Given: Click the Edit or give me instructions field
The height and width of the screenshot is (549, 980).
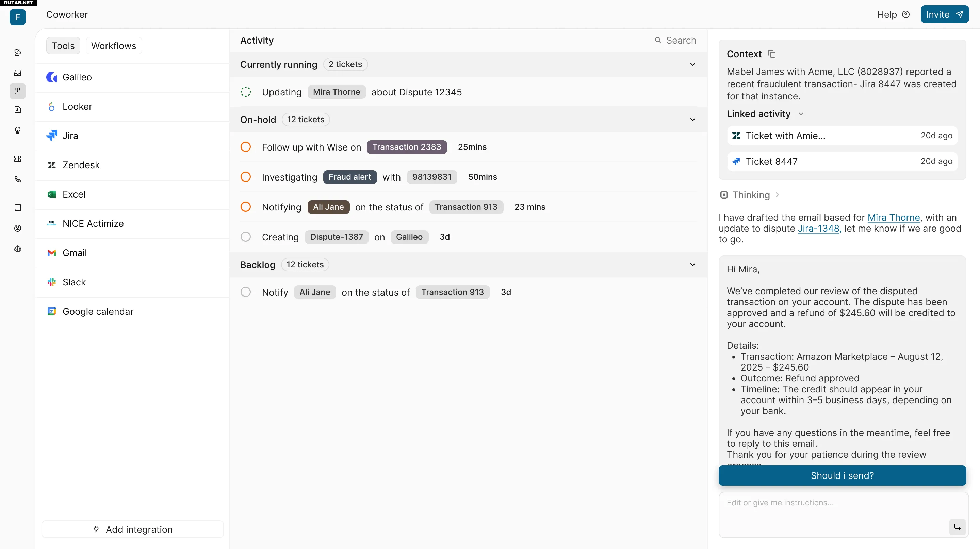Looking at the screenshot, I should 842,515.
